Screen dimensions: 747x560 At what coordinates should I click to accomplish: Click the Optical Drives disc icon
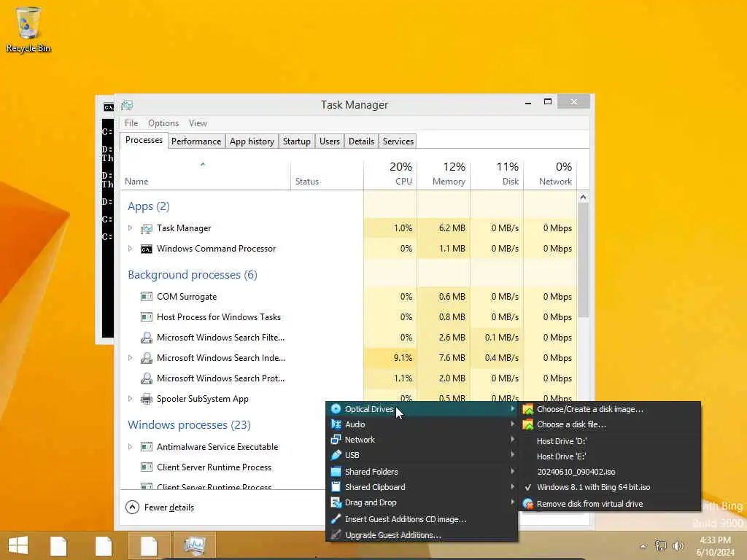pyautogui.click(x=336, y=408)
